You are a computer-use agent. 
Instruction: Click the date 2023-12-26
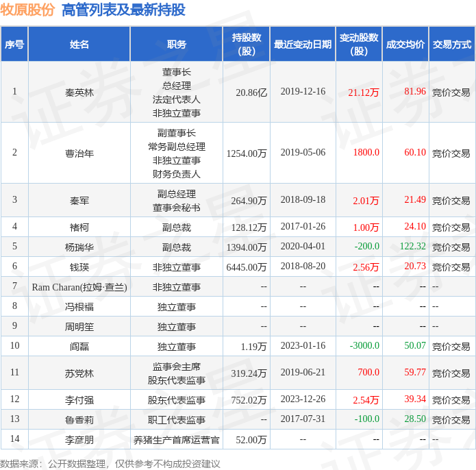pos(303,399)
